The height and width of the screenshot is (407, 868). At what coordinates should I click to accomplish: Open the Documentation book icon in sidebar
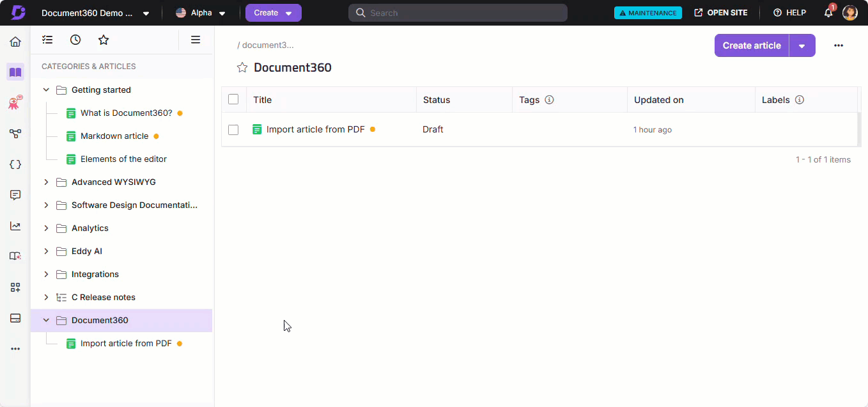tap(15, 72)
